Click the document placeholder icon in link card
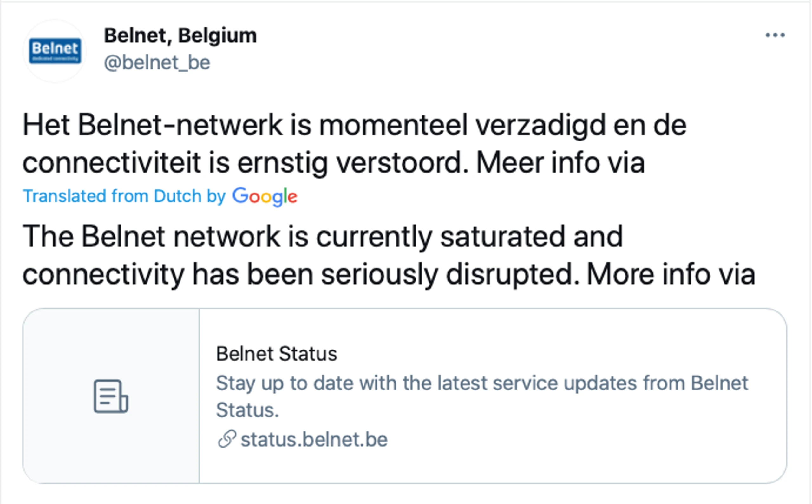 (111, 396)
